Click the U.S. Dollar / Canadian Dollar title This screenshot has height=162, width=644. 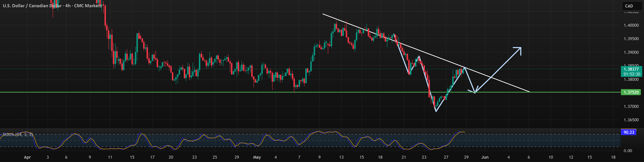point(32,5)
